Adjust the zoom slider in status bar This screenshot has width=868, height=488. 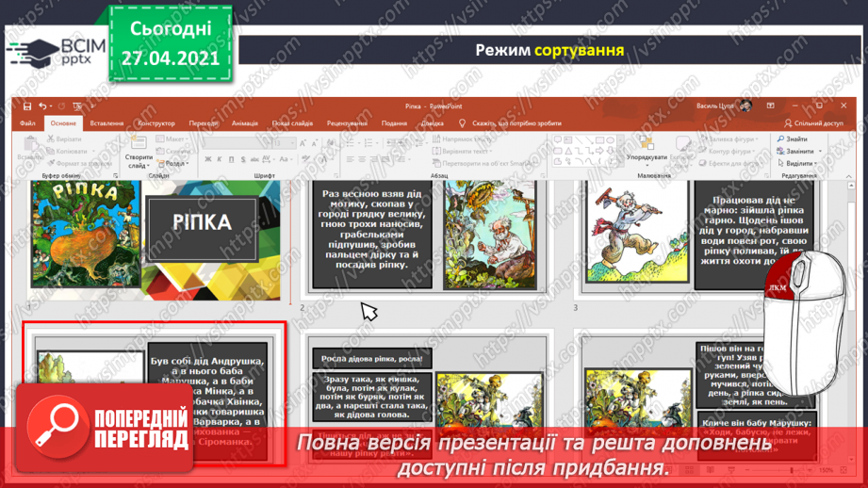click(791, 470)
